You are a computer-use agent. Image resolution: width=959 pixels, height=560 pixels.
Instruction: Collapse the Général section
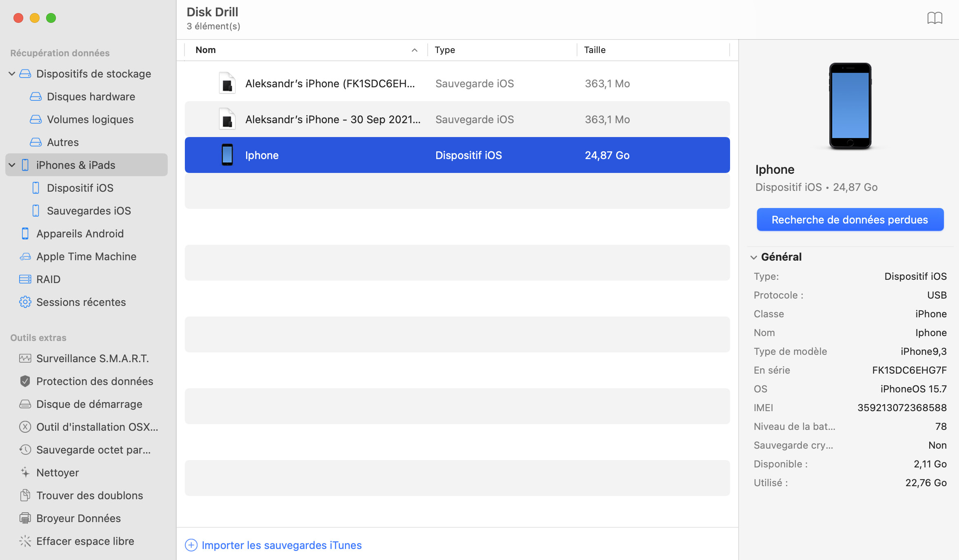point(754,257)
